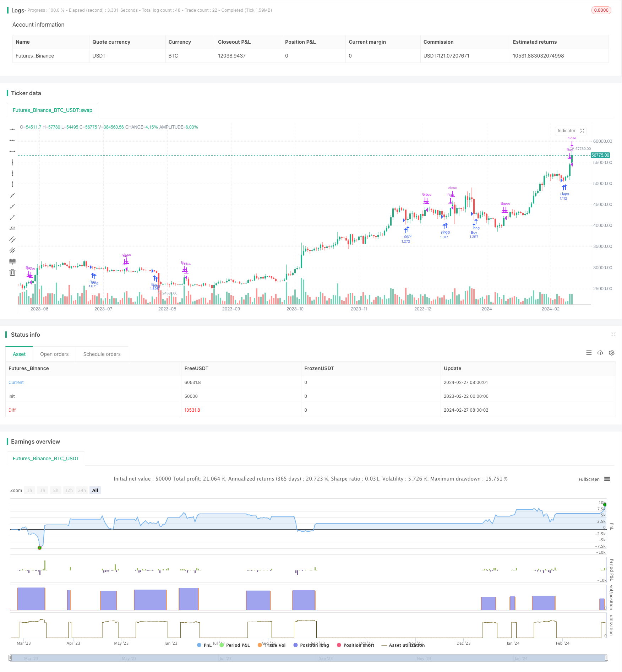622x672 pixels.
Task: Toggle the Period P&L legend series
Action: 235,645
